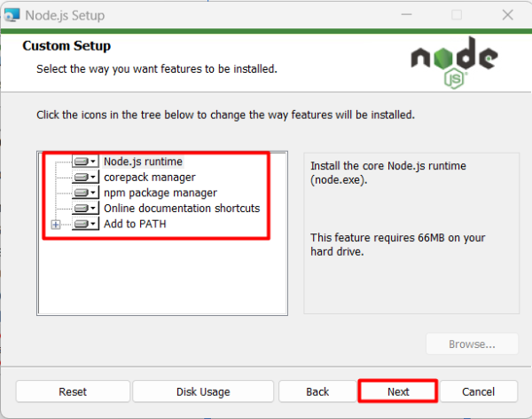Click Next to continue installation

click(x=398, y=391)
